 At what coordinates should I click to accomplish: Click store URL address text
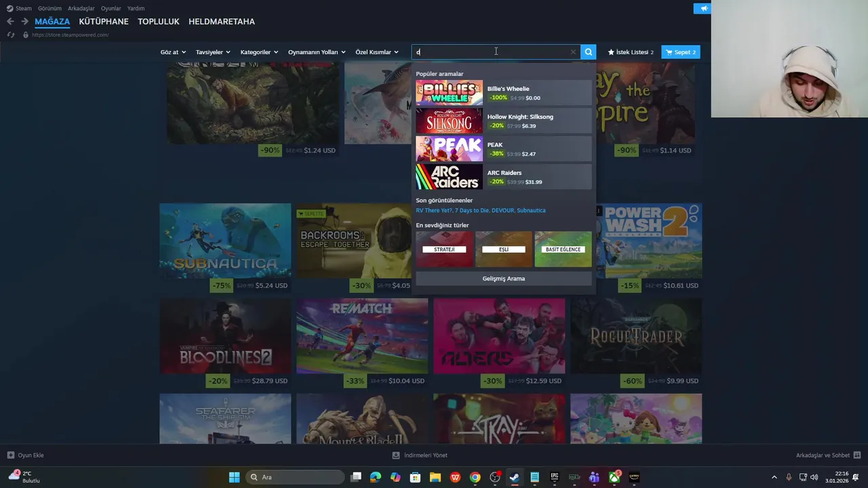tap(70, 35)
